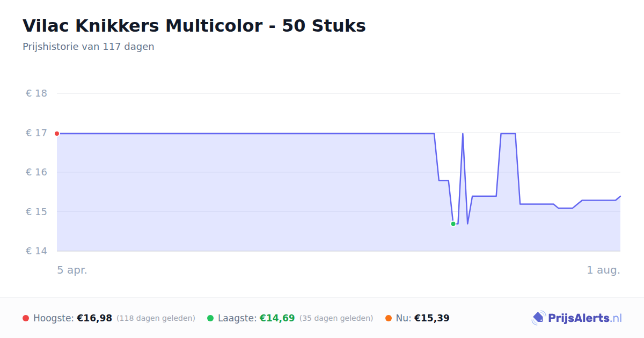Click the € 15 axis label

tap(36, 212)
